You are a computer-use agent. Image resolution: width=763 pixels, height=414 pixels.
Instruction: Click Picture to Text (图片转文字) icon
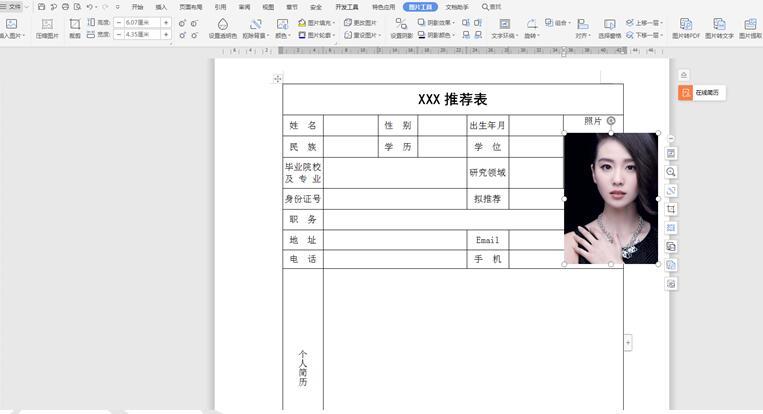pos(719,24)
